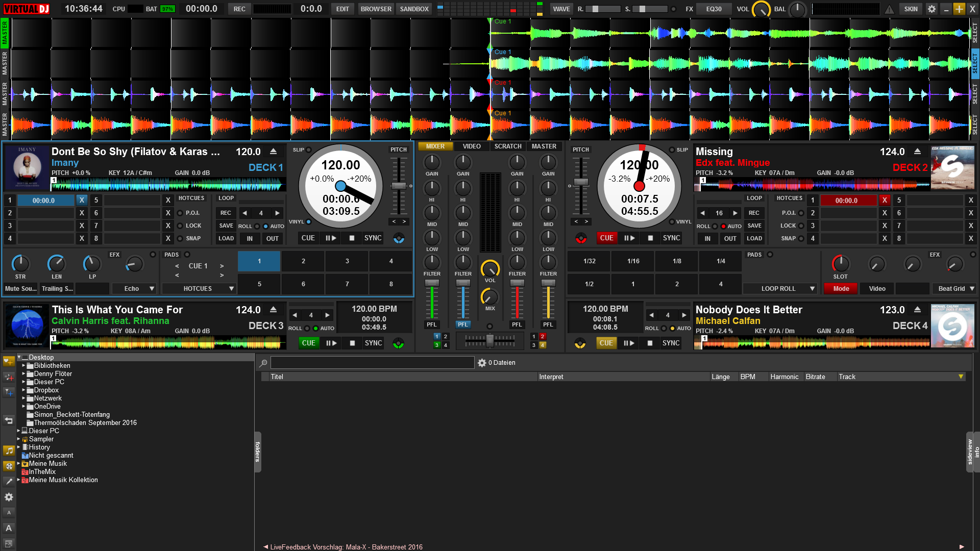The width and height of the screenshot is (980, 551).
Task: Click REC button in top bar
Action: click(x=239, y=9)
